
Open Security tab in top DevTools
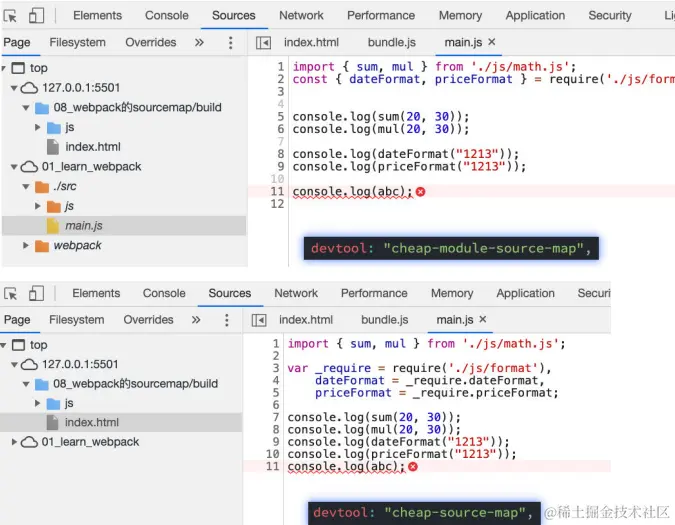(x=610, y=15)
